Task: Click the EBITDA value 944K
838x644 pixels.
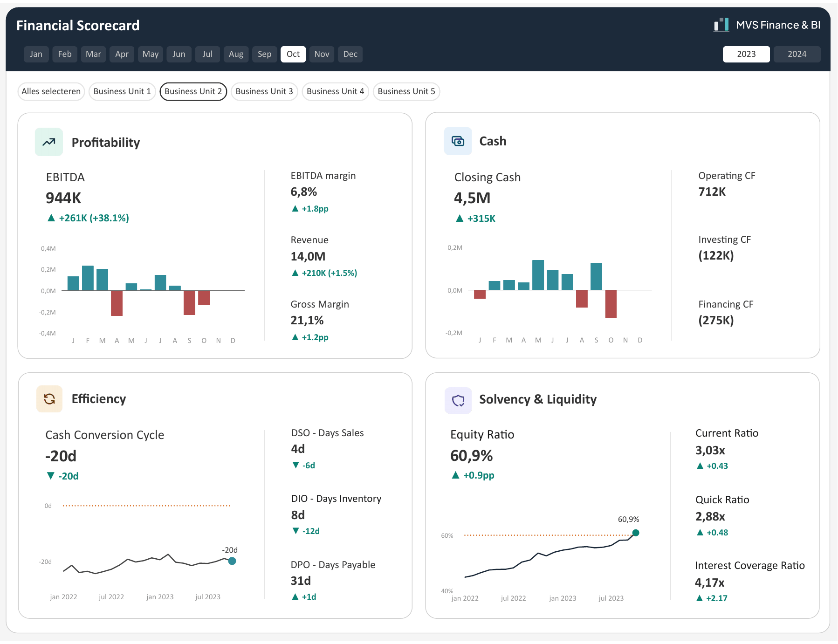Action: pos(63,198)
